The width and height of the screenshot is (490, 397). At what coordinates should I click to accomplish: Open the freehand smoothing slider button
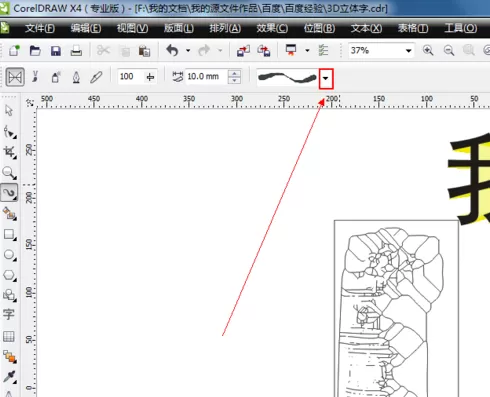tap(150, 77)
